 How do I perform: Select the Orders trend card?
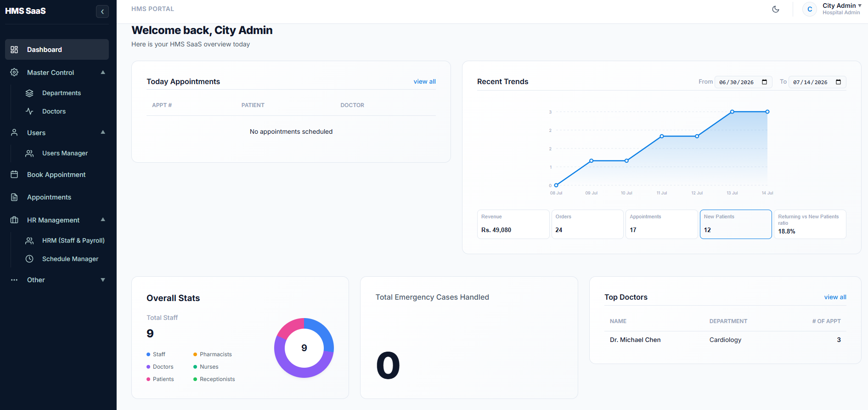click(587, 224)
